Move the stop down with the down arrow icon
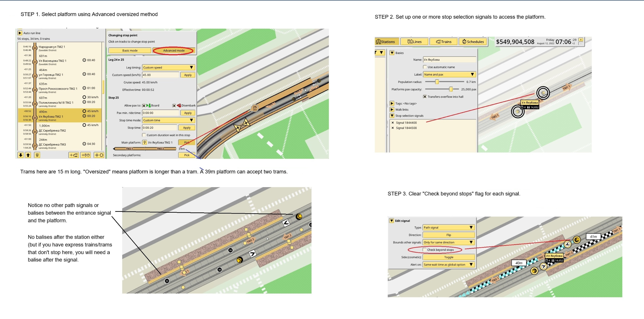 tap(21, 155)
